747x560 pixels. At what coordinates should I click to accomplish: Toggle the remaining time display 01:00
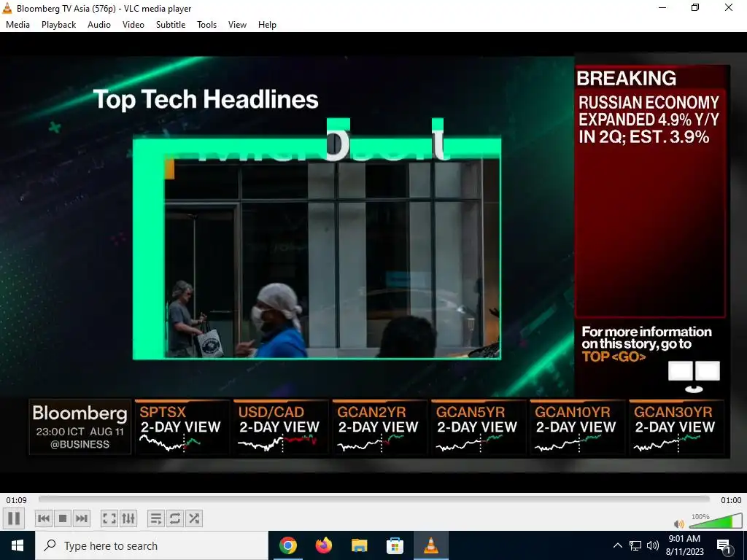[731, 500]
